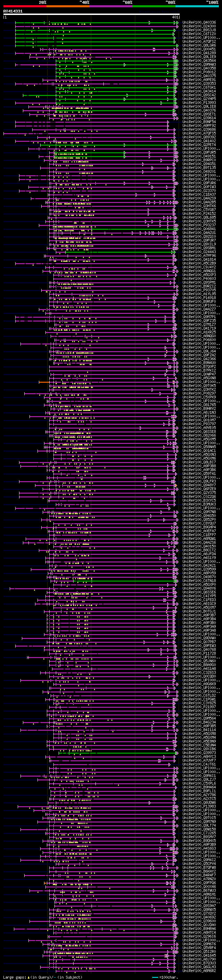The width and height of the screenshot is (222, 980).
Task: Select the UniRef100_Q39353 label
Action: [x=199, y=83]
